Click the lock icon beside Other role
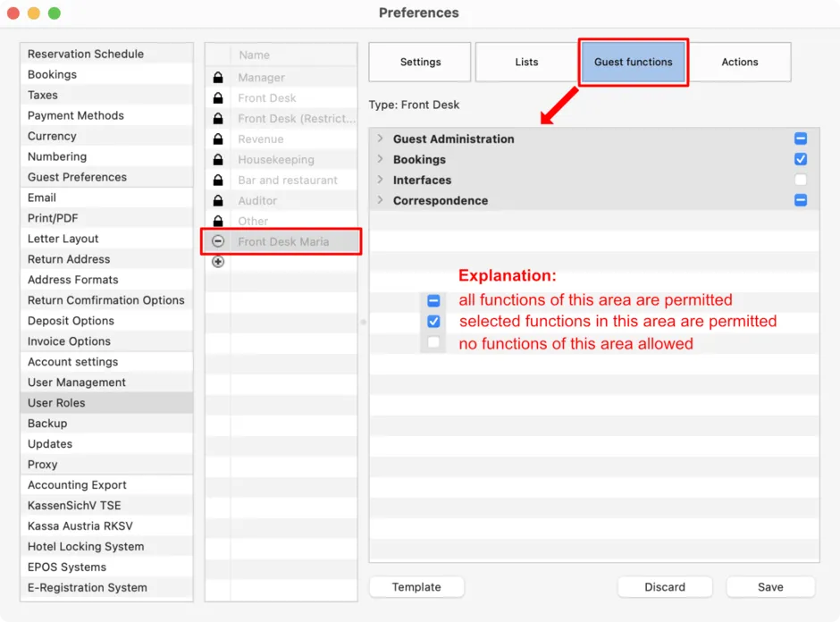The width and height of the screenshot is (840, 622). [x=218, y=221]
